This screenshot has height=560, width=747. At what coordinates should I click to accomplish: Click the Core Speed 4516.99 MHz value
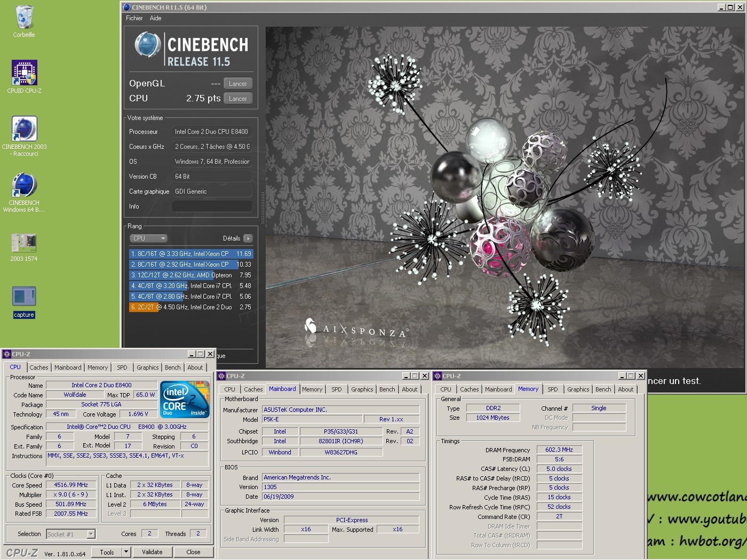(x=71, y=485)
